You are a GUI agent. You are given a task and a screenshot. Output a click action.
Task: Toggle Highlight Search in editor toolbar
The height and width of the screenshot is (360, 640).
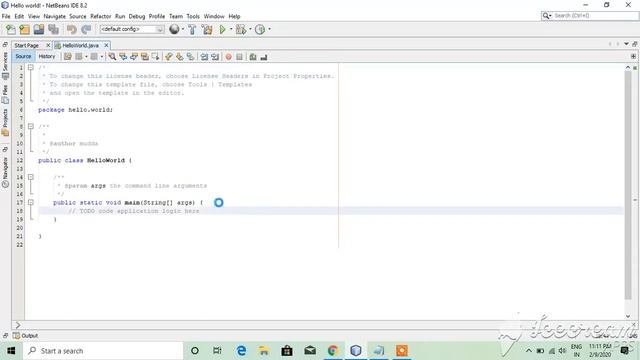[x=144, y=57]
